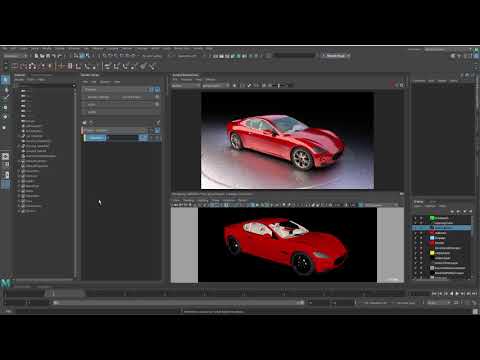The image size is (480, 360).
Task: Toggle visibility of gray-swatch display layer
Action: tap(415, 268)
